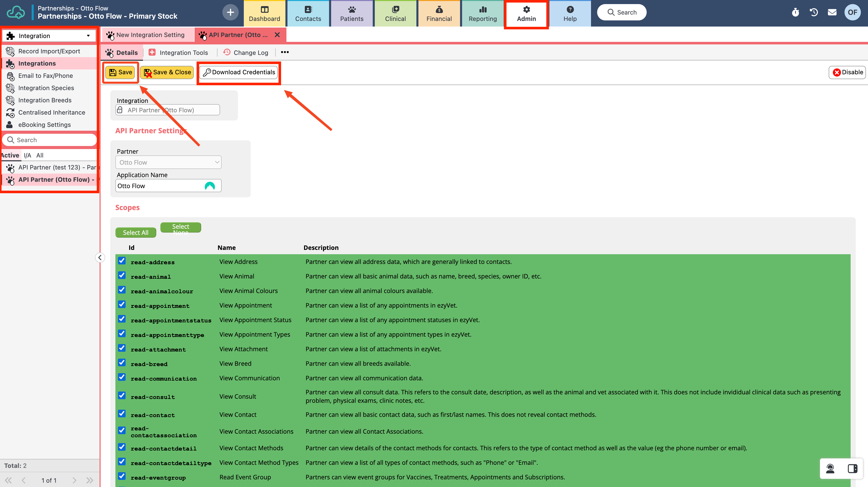Screen dimensions: 868x487
Task: Uncheck the read-consult scope checkbox
Action: coord(122,396)
